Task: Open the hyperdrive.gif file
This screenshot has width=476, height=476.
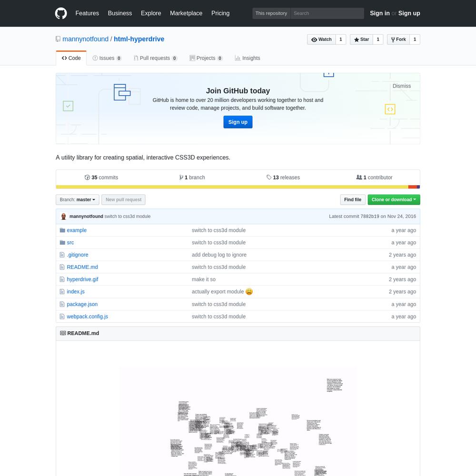Action: [x=82, y=279]
